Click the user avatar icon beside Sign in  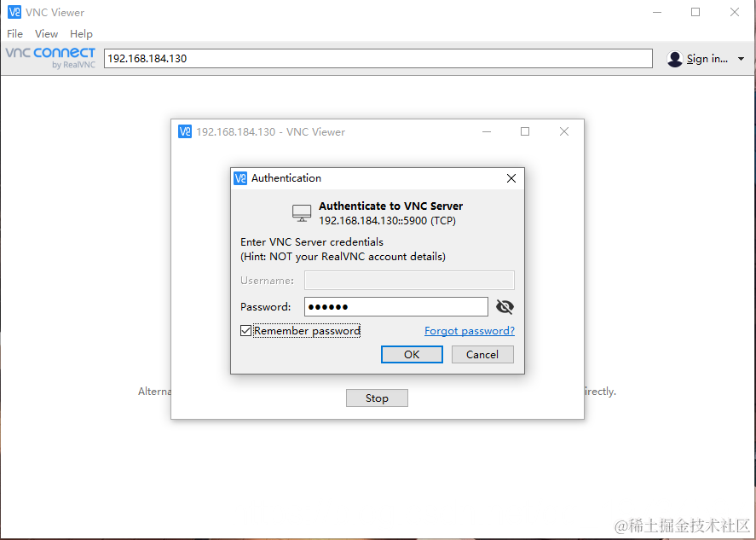point(674,59)
